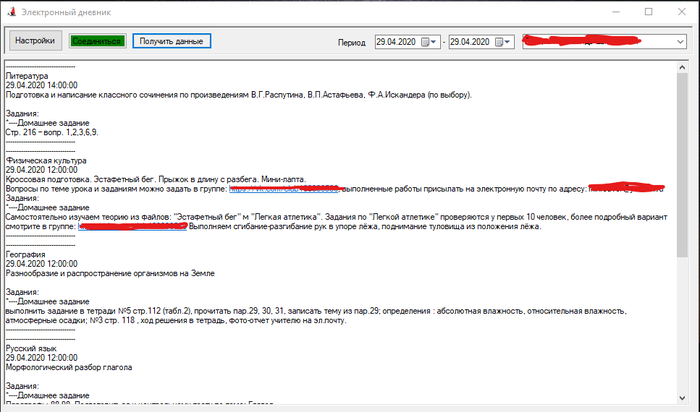Open the calendar icon of the start date
The width and height of the screenshot is (700, 412).
tap(427, 42)
